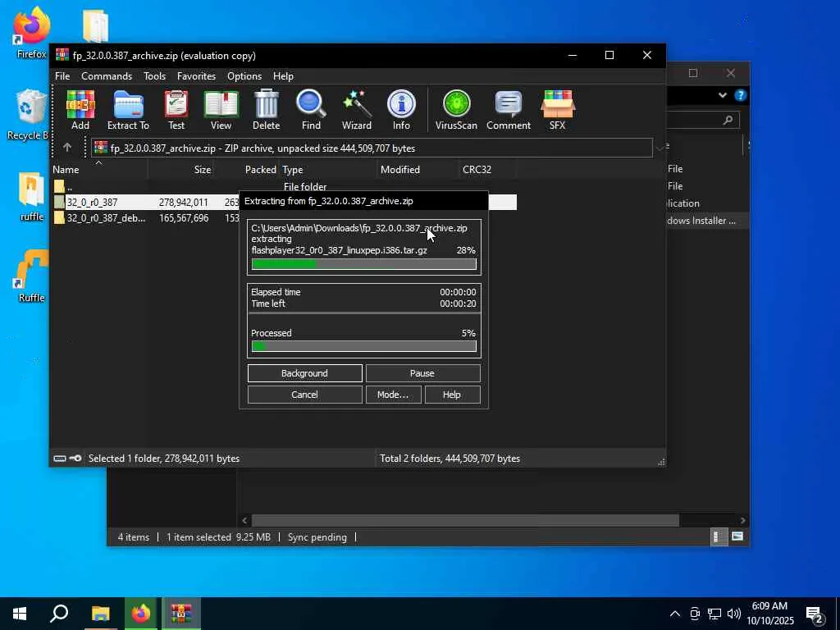Switch to File Explorer in taskbar
The image size is (840, 630).
click(100, 614)
